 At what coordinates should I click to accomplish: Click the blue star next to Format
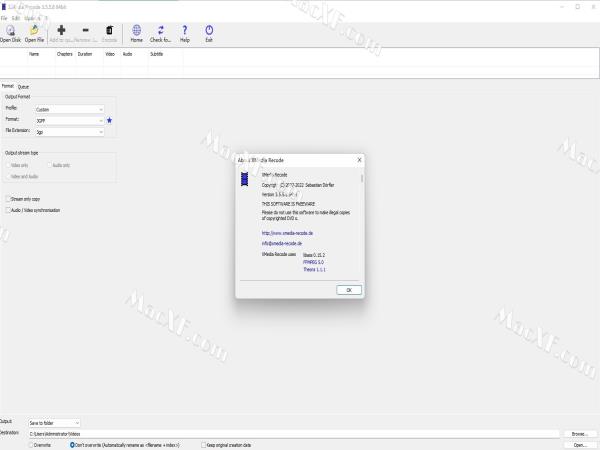[109, 121]
